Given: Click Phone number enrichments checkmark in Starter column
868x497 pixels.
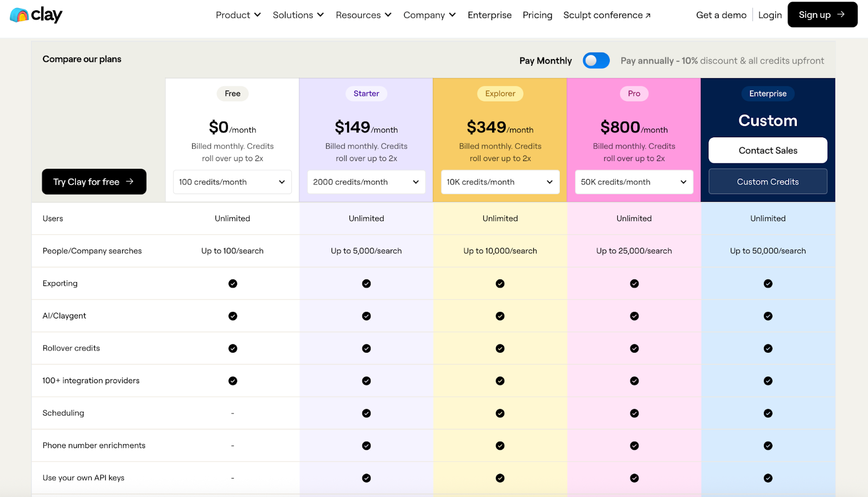Looking at the screenshot, I should 366,445.
